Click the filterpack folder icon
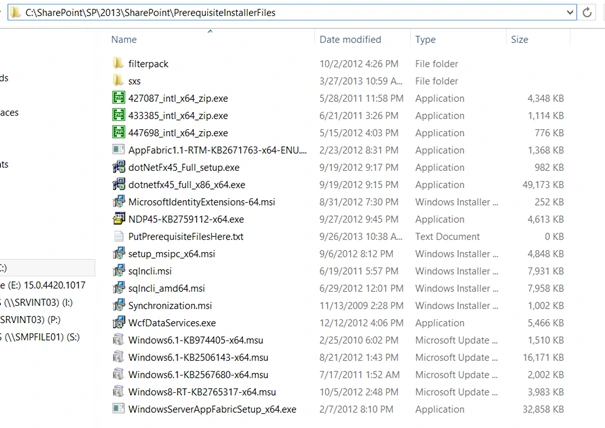605x428 pixels. 118,63
